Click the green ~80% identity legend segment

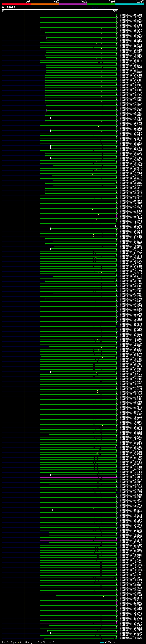pyautogui.click(x=101, y=4)
